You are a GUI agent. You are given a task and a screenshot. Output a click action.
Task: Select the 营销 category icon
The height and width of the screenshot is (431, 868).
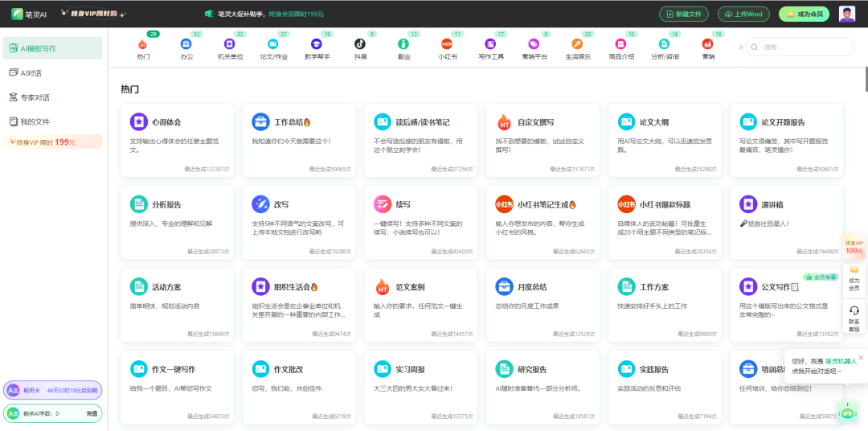pyautogui.click(x=707, y=43)
